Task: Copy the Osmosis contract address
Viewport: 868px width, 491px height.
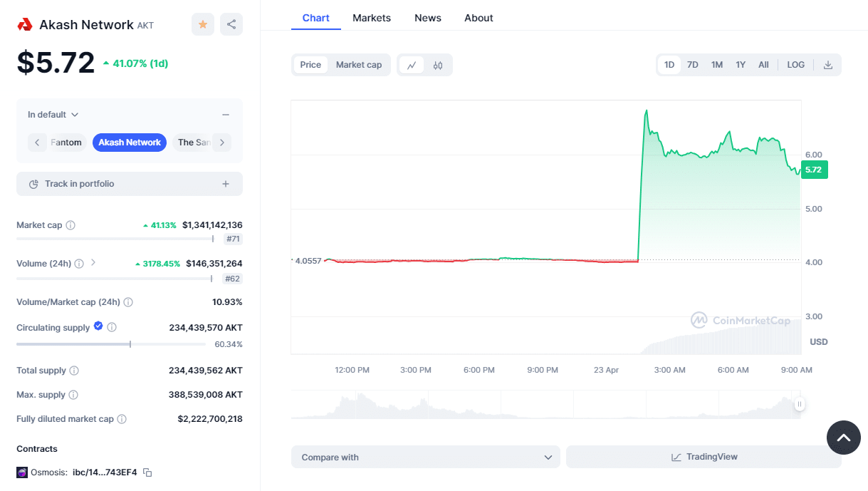Action: tap(147, 472)
